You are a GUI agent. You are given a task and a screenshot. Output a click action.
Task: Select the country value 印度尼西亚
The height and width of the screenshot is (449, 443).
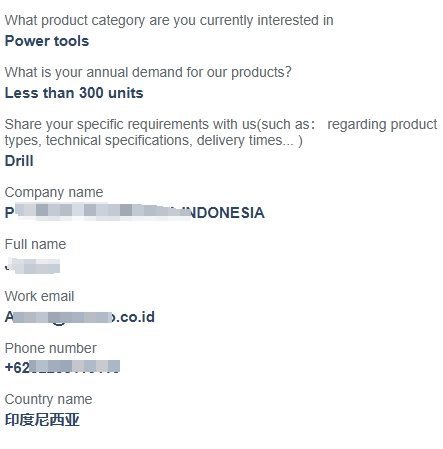(x=42, y=420)
